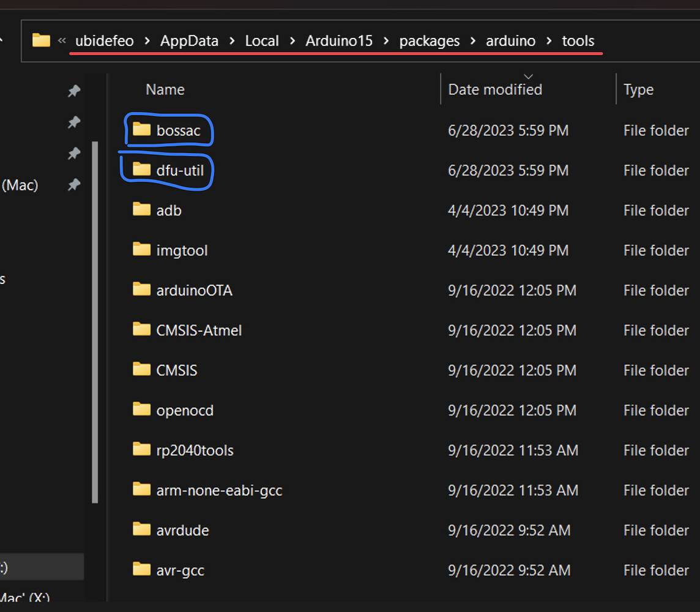Navigate to AppData via the breadcrumb

pos(189,40)
